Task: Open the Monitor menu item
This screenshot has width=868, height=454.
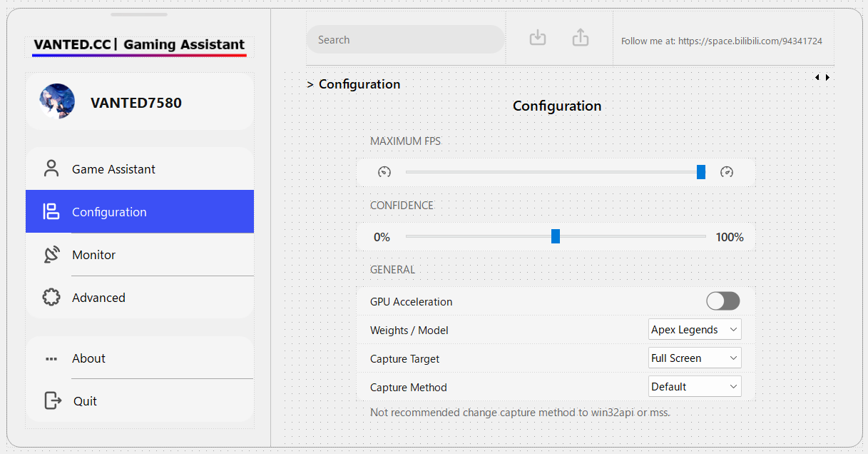Action: pos(140,254)
